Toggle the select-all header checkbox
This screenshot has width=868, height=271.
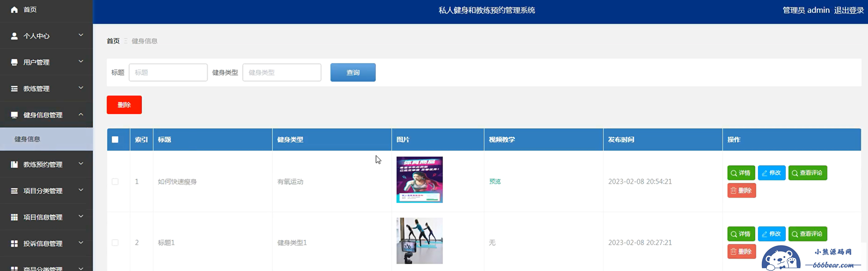click(x=115, y=140)
